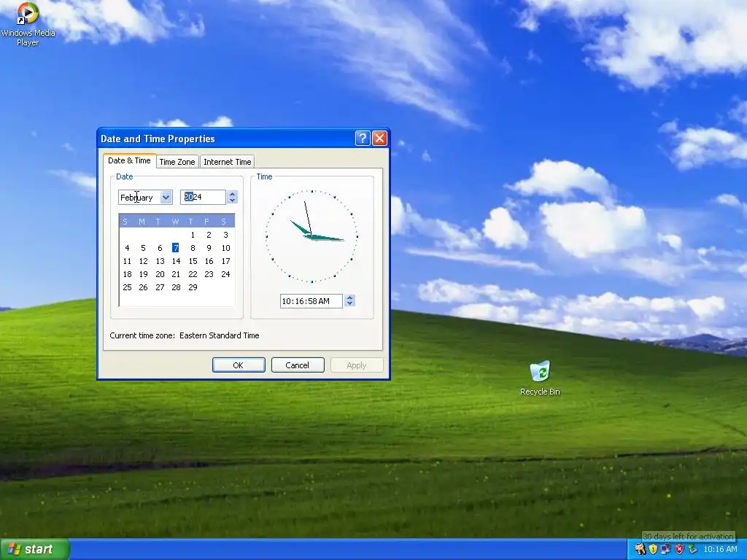The image size is (747, 560).
Task: Open the February month dropdown
Action: click(166, 197)
